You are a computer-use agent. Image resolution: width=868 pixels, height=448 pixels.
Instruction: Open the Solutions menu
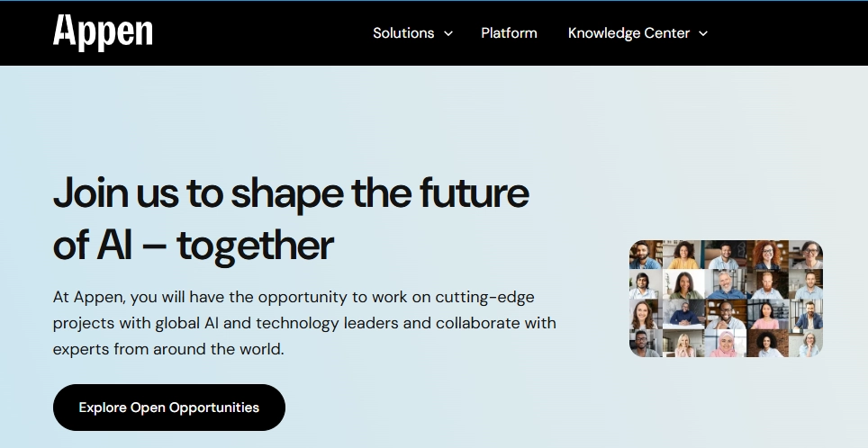pyautogui.click(x=403, y=33)
